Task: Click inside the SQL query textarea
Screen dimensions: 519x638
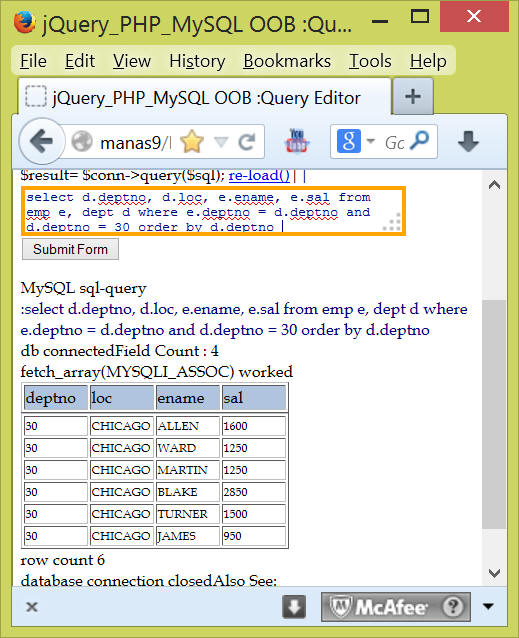Action: coord(213,211)
